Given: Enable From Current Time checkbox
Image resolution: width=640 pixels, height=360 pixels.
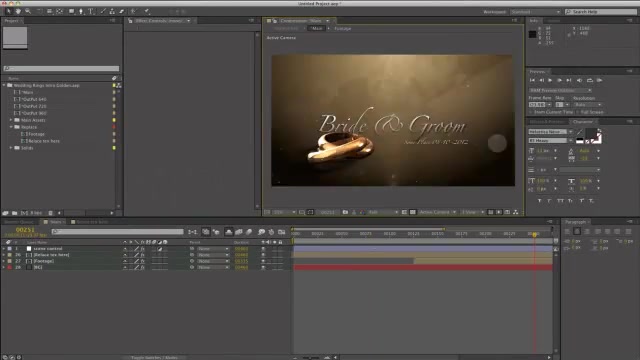Looking at the screenshot, I should coord(531,112).
